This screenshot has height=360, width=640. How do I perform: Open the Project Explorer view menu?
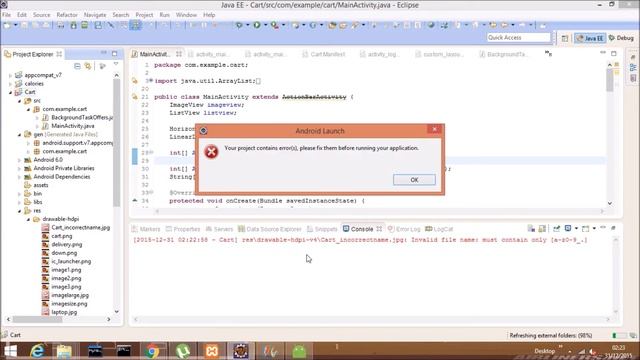click(116, 65)
